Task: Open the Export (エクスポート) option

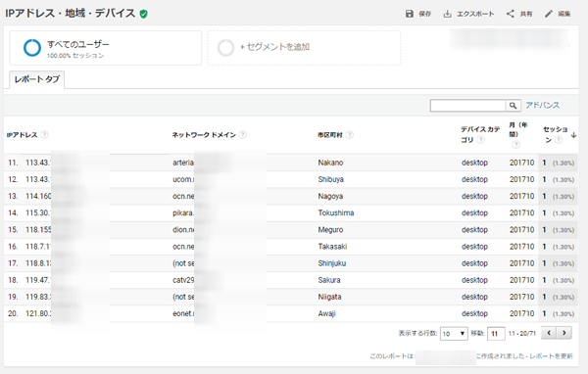Action: (468, 14)
